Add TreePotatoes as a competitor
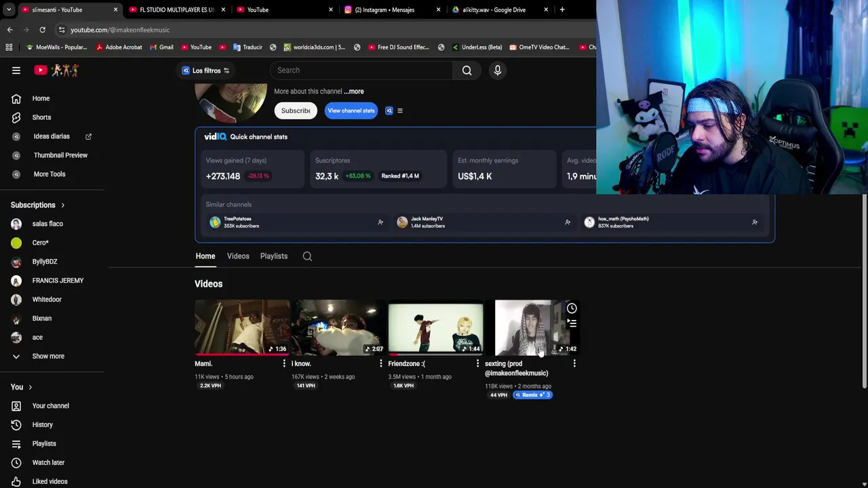The height and width of the screenshot is (488, 868). coord(380,222)
